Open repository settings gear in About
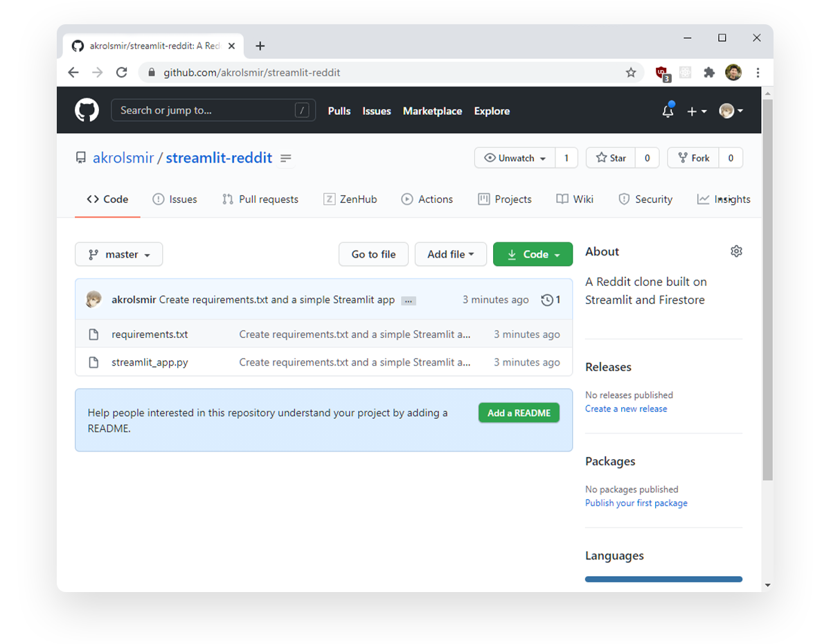The image size is (831, 644). [x=736, y=251]
